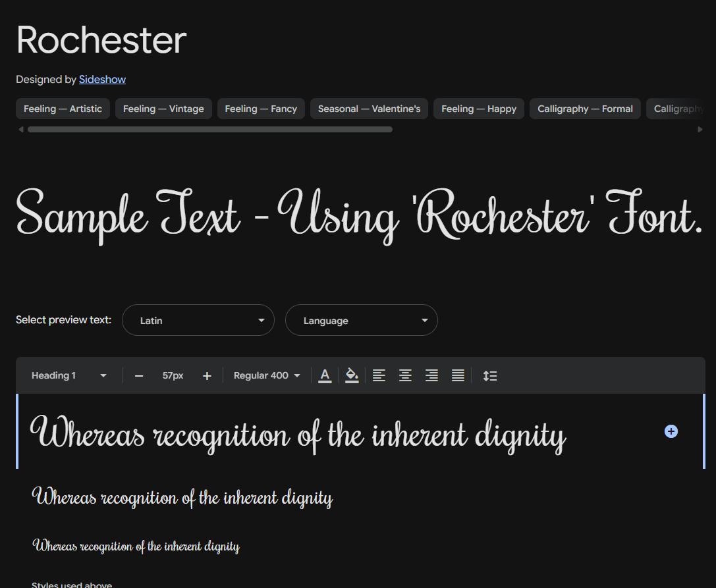
Task: Increase font size with plus button
Action: [207, 376]
